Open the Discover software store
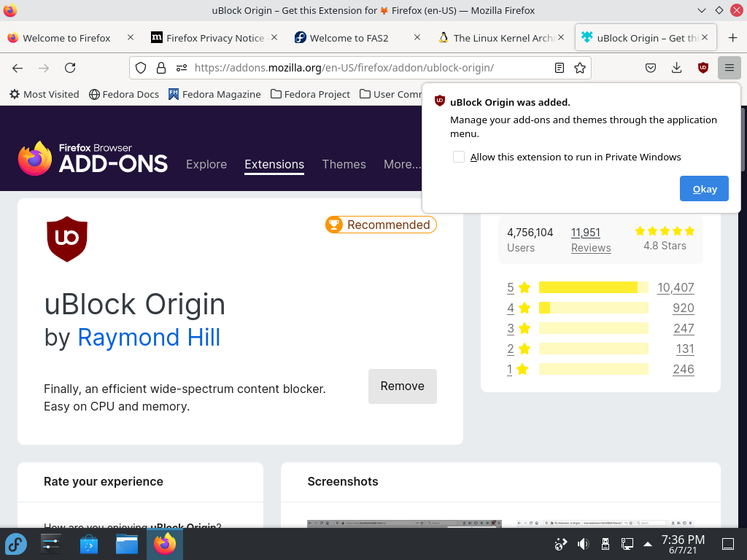 click(88, 544)
